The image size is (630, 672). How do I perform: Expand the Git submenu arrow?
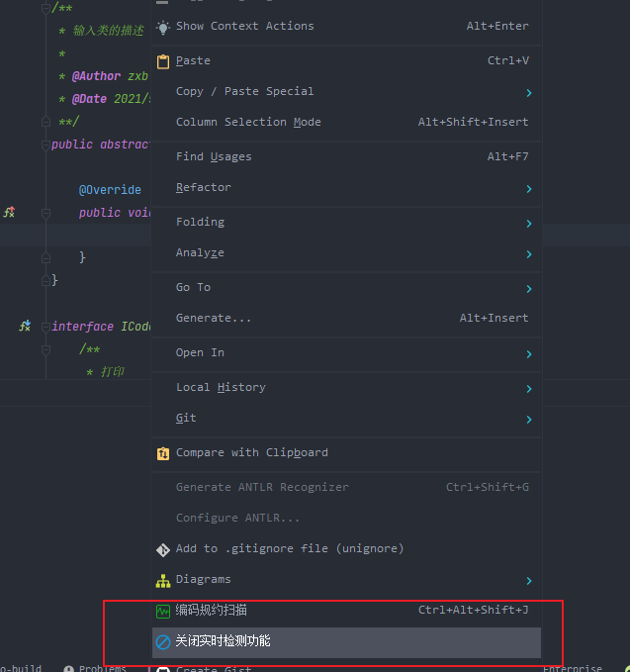pos(529,420)
